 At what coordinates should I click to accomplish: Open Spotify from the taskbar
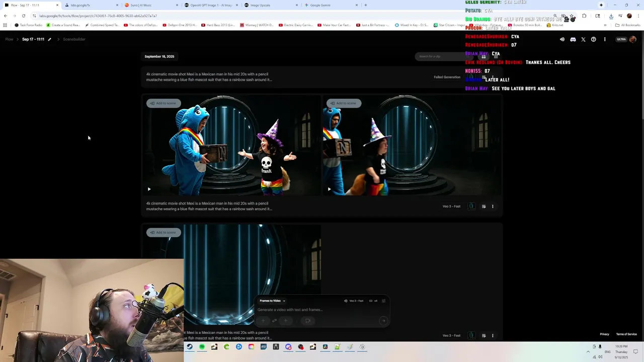click(202, 347)
